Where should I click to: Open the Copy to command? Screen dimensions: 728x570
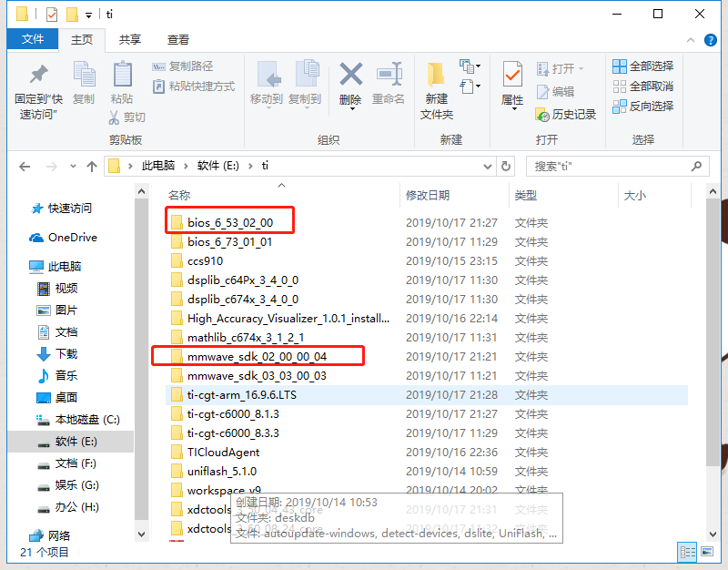(x=305, y=84)
